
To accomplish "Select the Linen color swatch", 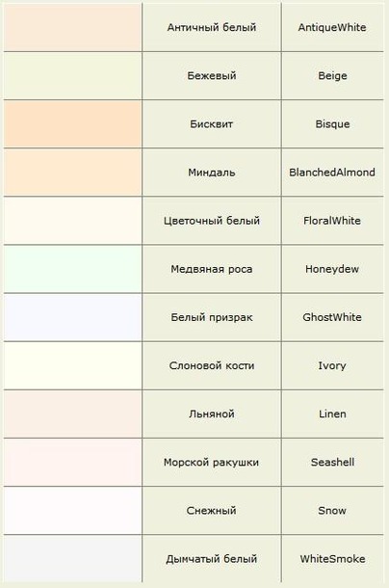I will (73, 414).
